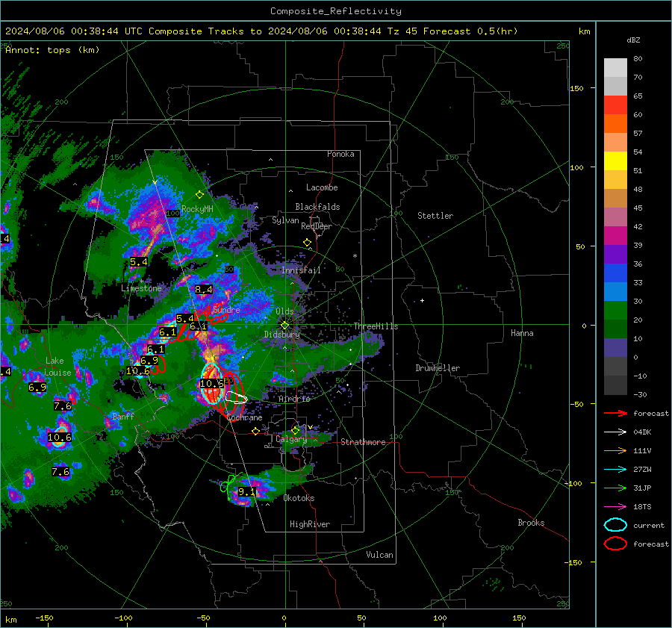Click the magenta swatch above 39 dBZ
This screenshot has width=672, height=628.
(615, 236)
